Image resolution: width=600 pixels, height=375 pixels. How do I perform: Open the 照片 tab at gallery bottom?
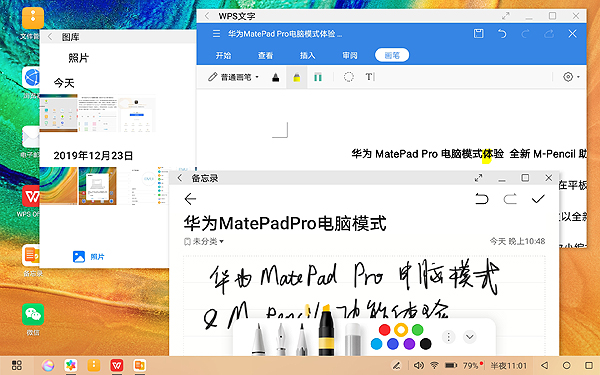pyautogui.click(x=88, y=256)
